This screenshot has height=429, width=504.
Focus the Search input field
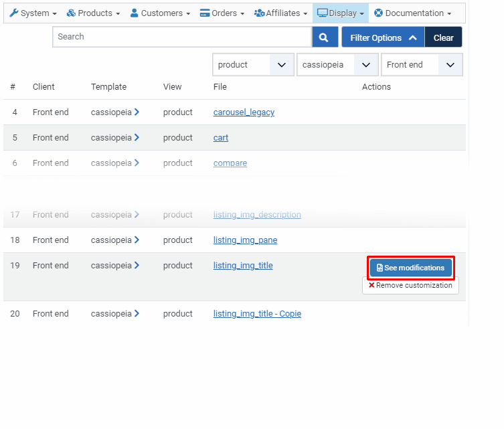pyautogui.click(x=182, y=37)
